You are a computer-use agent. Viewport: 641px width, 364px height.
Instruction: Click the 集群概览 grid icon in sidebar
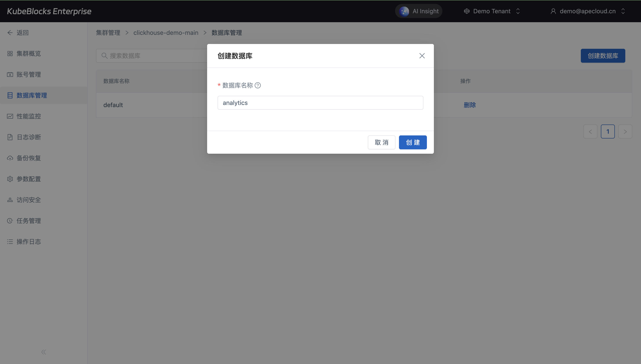10,54
